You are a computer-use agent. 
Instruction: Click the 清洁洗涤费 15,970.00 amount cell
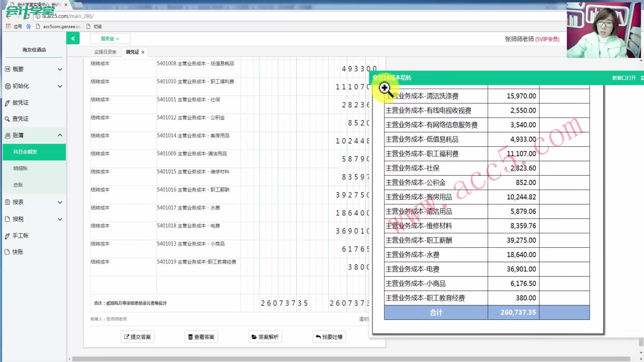tap(514, 96)
